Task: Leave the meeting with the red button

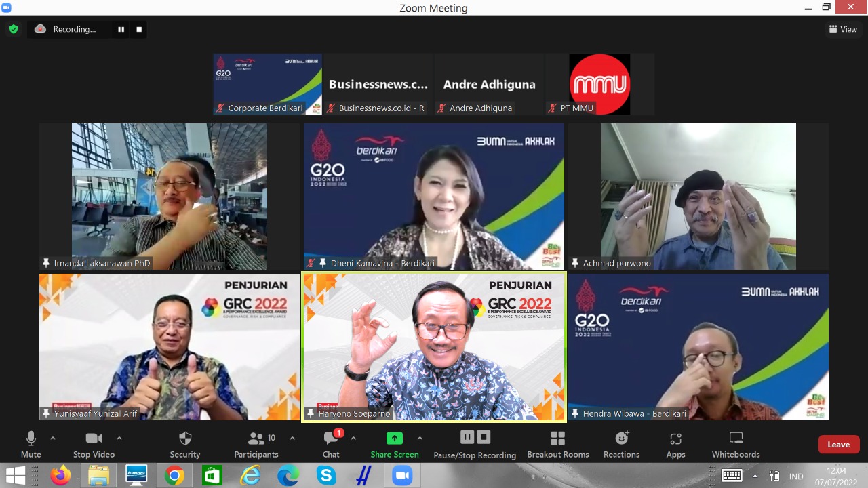Action: pyautogui.click(x=839, y=445)
